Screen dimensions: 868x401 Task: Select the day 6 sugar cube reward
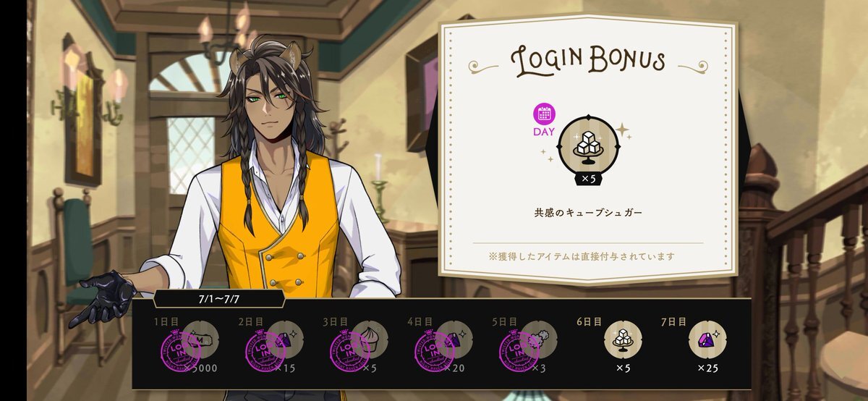623,339
